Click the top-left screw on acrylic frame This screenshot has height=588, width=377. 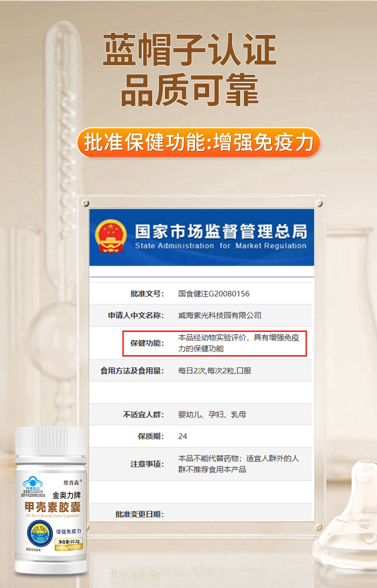click(x=85, y=203)
